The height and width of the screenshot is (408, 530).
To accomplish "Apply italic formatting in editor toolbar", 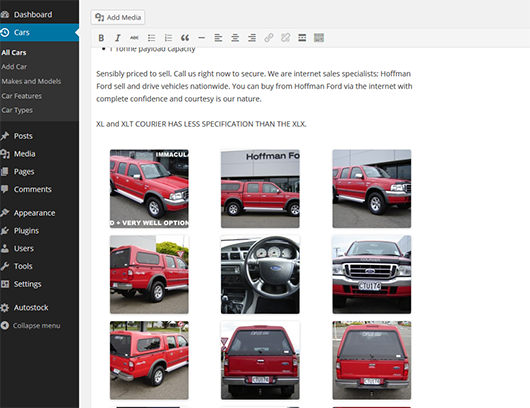I will point(118,38).
